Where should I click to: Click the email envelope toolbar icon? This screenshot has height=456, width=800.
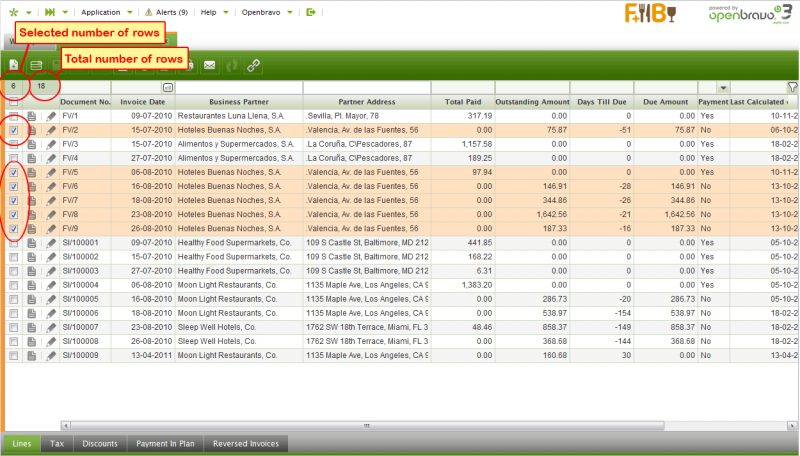pyautogui.click(x=209, y=65)
